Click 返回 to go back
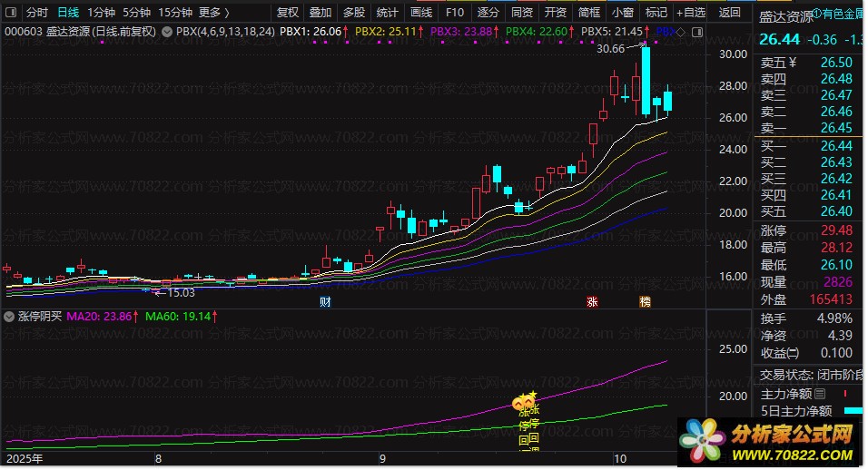The height and width of the screenshot is (470, 868). pyautogui.click(x=730, y=12)
